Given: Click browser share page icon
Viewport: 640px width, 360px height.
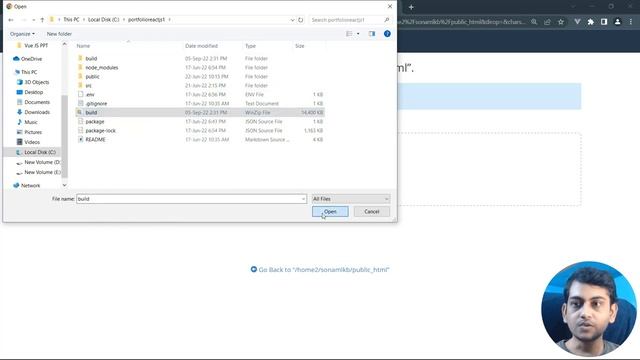Looking at the screenshot, I should click(x=547, y=22).
